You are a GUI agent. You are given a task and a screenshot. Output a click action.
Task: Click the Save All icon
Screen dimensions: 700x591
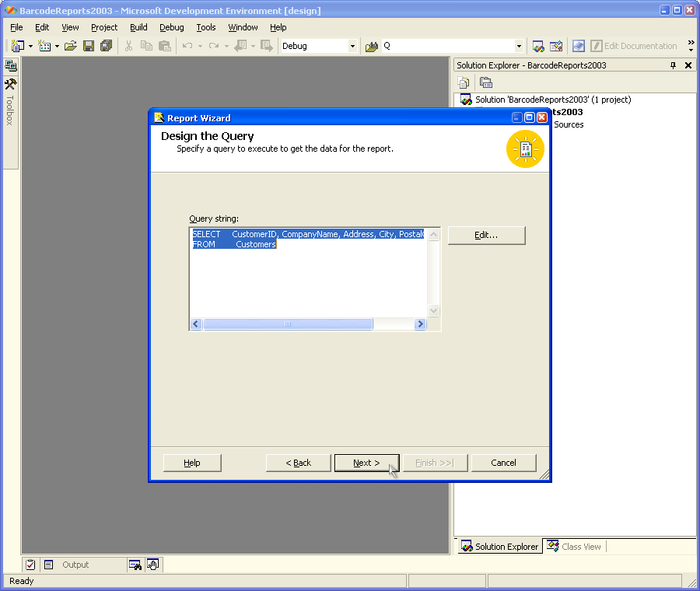tap(107, 46)
